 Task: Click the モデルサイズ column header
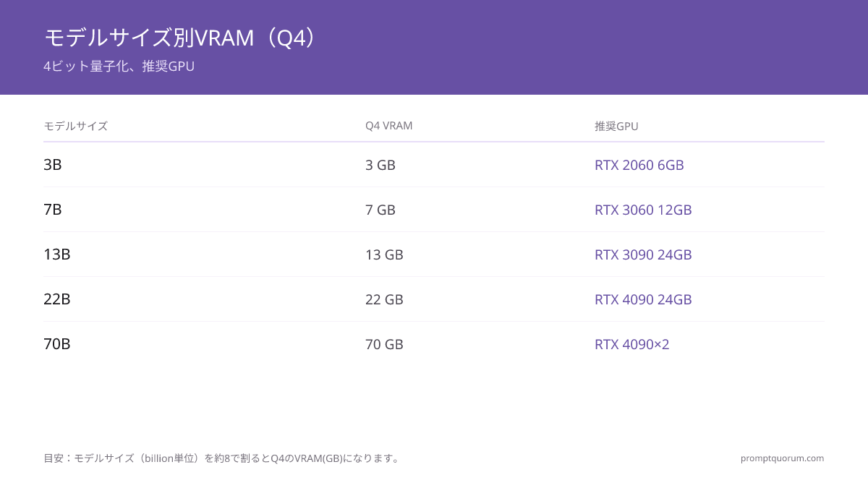(76, 126)
